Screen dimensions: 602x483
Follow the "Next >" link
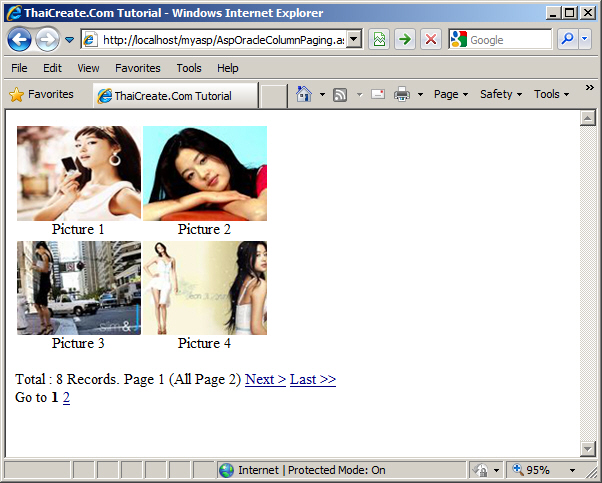[x=266, y=379]
